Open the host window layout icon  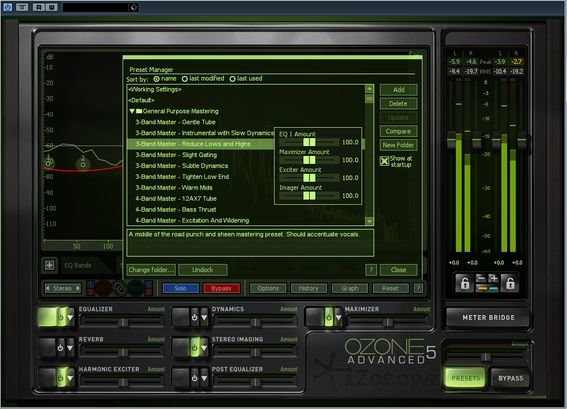pos(22,7)
